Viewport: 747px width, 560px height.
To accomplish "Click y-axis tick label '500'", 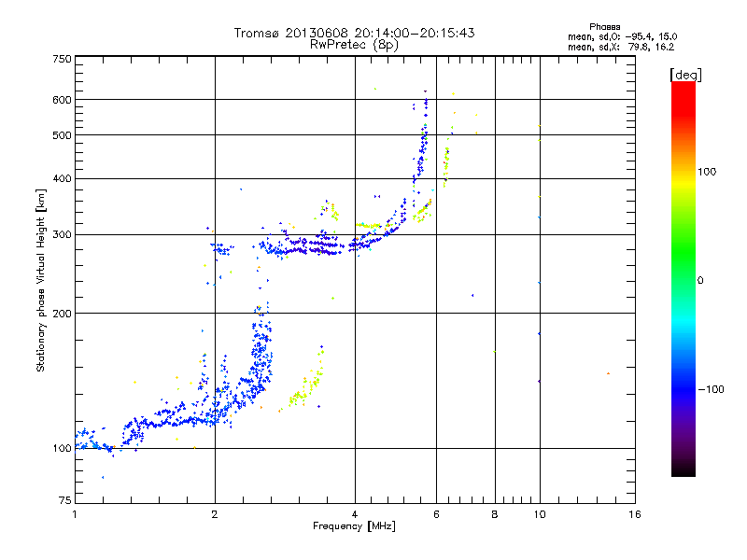I will tap(62, 135).
